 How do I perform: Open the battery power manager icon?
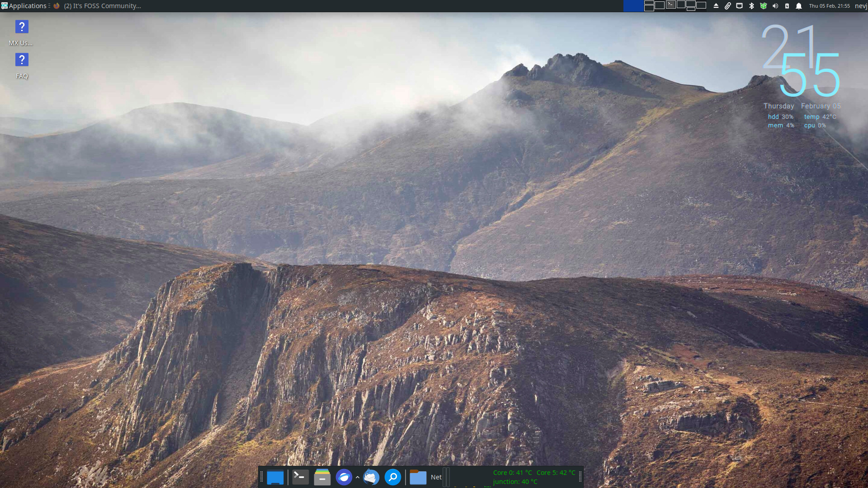pyautogui.click(x=787, y=6)
